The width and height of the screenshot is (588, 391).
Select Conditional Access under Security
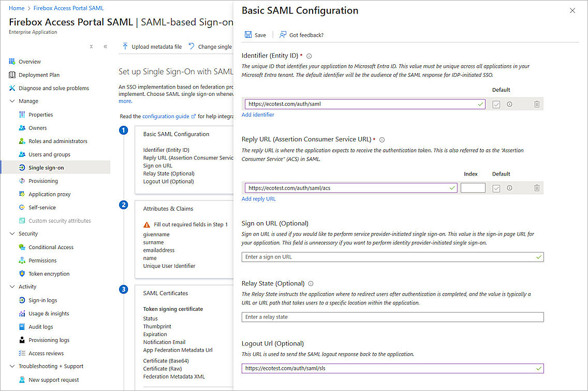pyautogui.click(x=50, y=247)
